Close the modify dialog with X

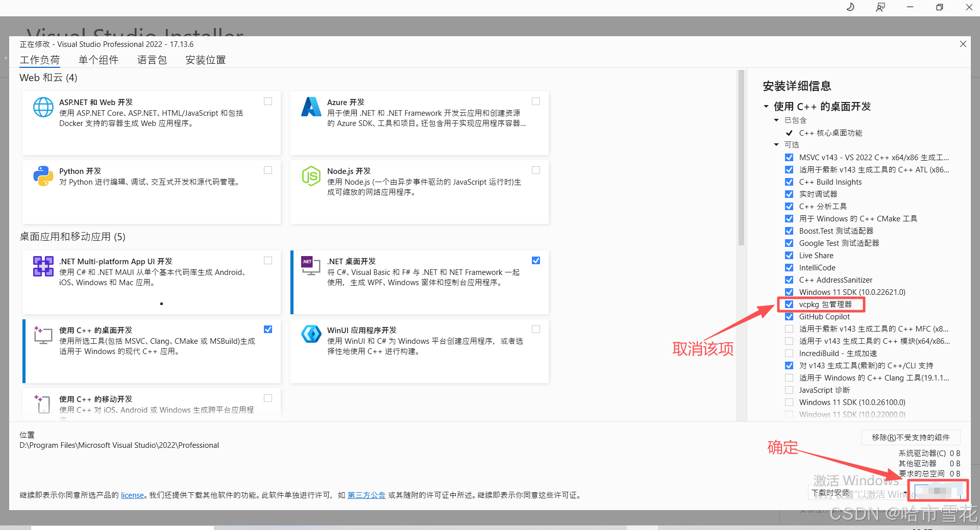pos(963,44)
